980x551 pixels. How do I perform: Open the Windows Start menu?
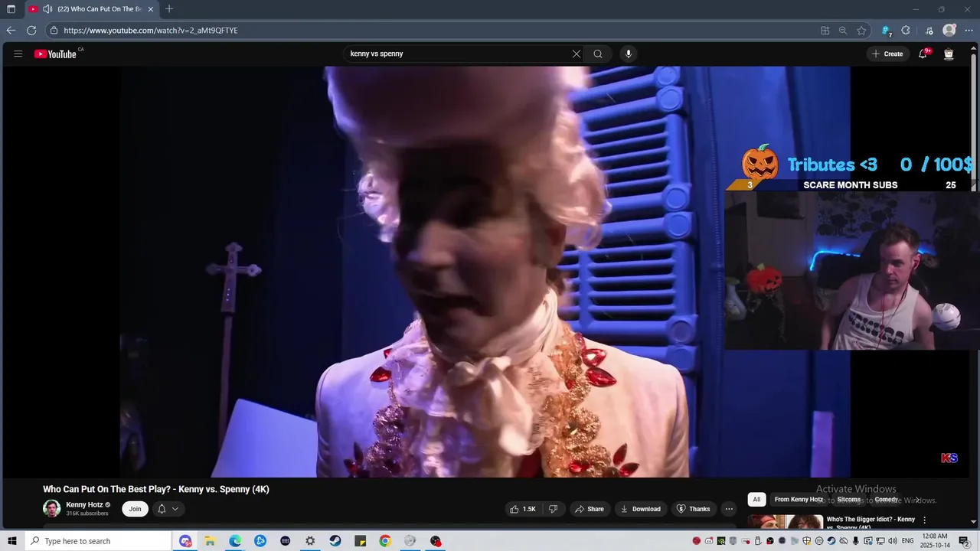tap(11, 541)
